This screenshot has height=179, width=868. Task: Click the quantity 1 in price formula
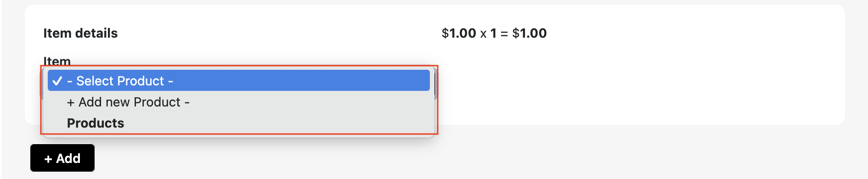pyautogui.click(x=494, y=33)
